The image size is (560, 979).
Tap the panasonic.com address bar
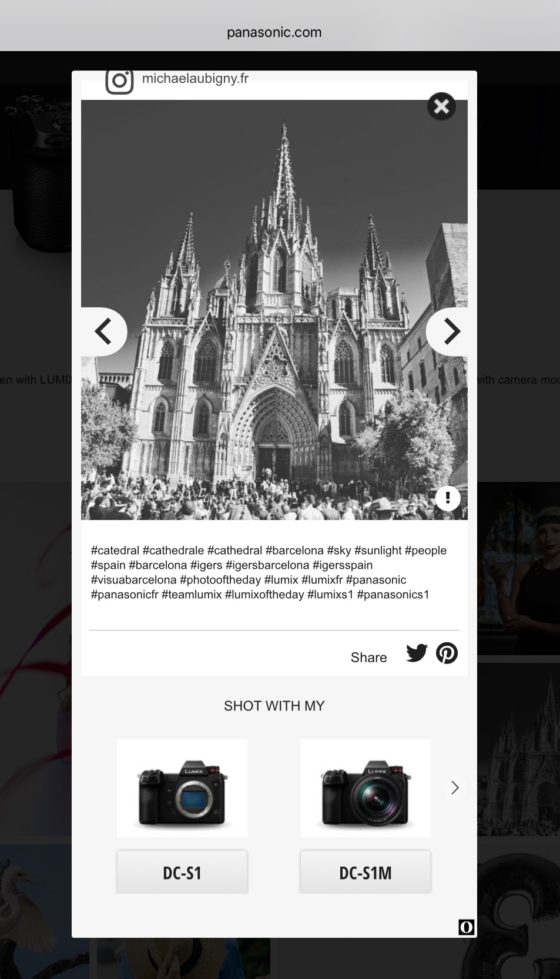coord(274,32)
